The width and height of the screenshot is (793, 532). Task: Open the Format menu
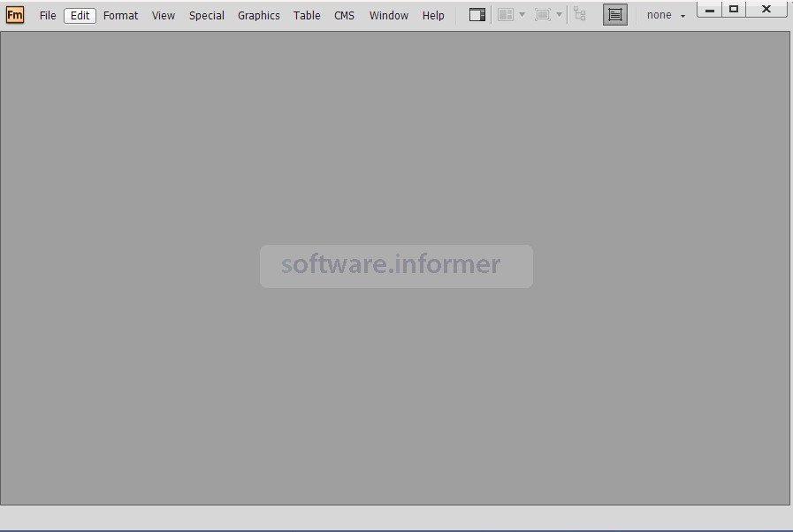tap(120, 15)
